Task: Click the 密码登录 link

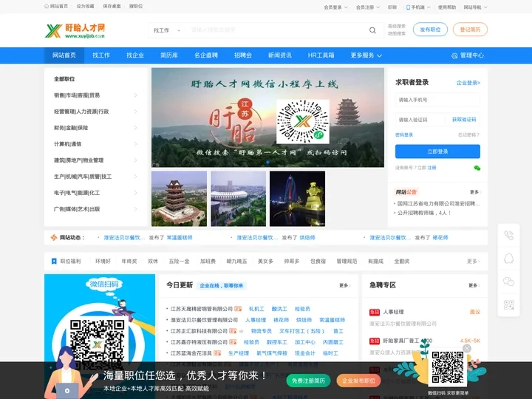Action: (404, 135)
